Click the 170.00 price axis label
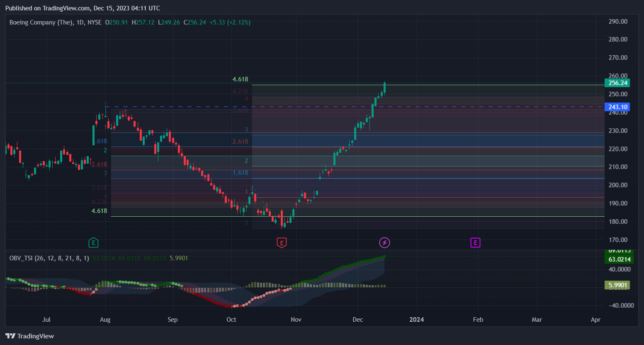 [618, 240]
